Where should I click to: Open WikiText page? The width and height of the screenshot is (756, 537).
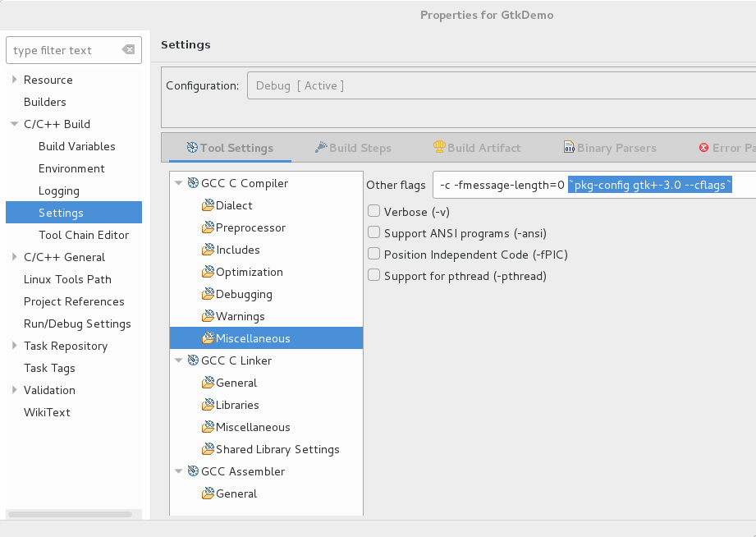[x=47, y=412]
